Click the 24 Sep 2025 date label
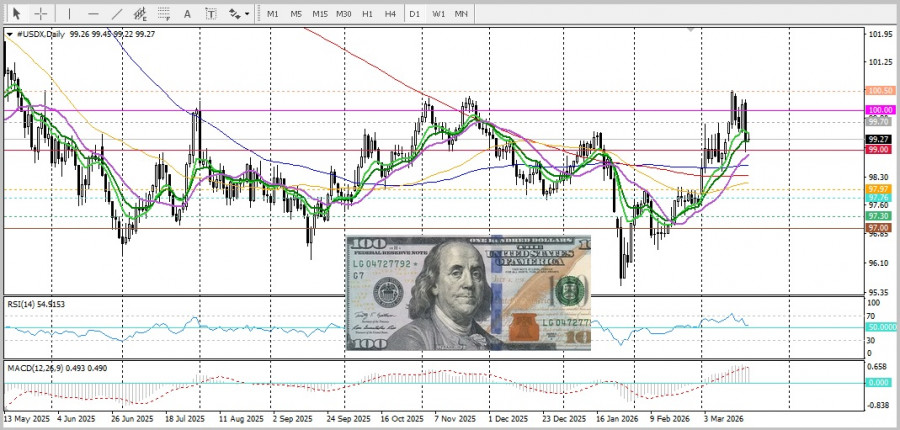 coord(347,419)
